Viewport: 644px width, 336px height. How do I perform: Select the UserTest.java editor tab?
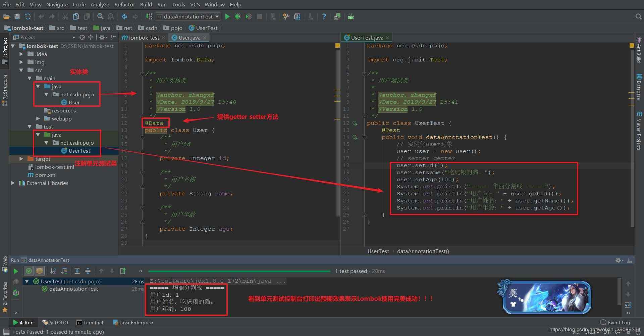[x=367, y=38]
